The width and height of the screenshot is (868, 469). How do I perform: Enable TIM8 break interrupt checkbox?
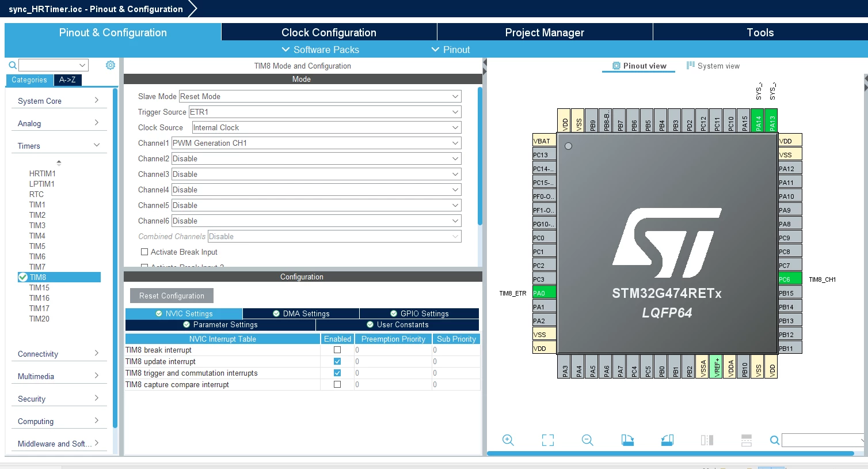tap(337, 350)
